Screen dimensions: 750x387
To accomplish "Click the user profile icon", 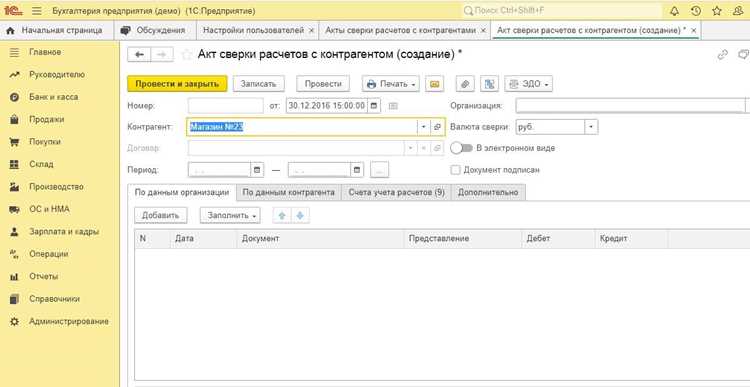I will 738,11.
